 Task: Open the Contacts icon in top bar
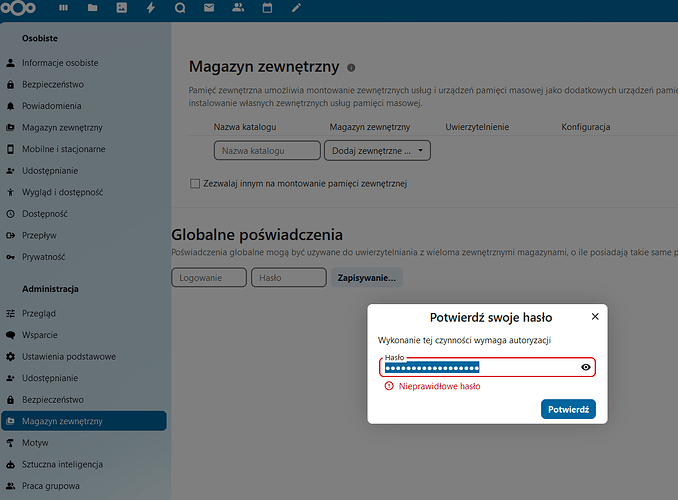click(x=237, y=8)
